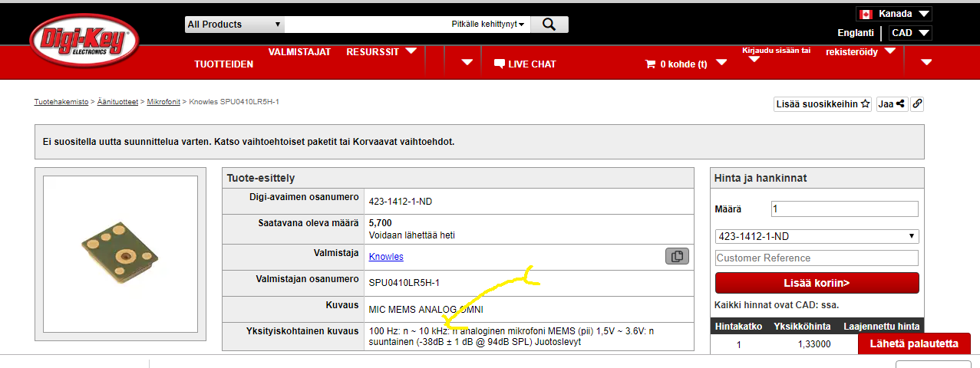Click the copy icon in the Valmistaja row
This screenshot has width=980, height=368.
click(x=677, y=257)
